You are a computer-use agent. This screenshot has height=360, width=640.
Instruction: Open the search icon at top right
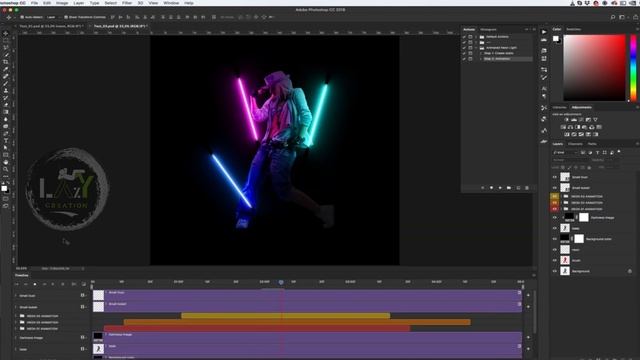pos(613,17)
